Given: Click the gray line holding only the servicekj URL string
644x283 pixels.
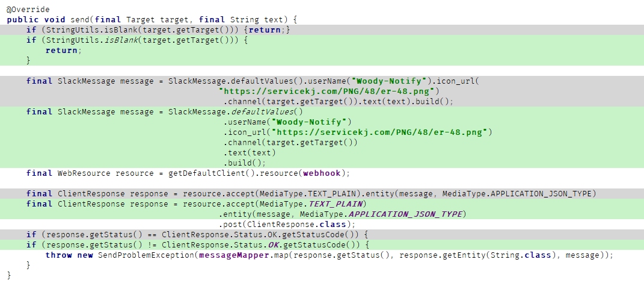Looking at the screenshot, I should pos(330,92).
